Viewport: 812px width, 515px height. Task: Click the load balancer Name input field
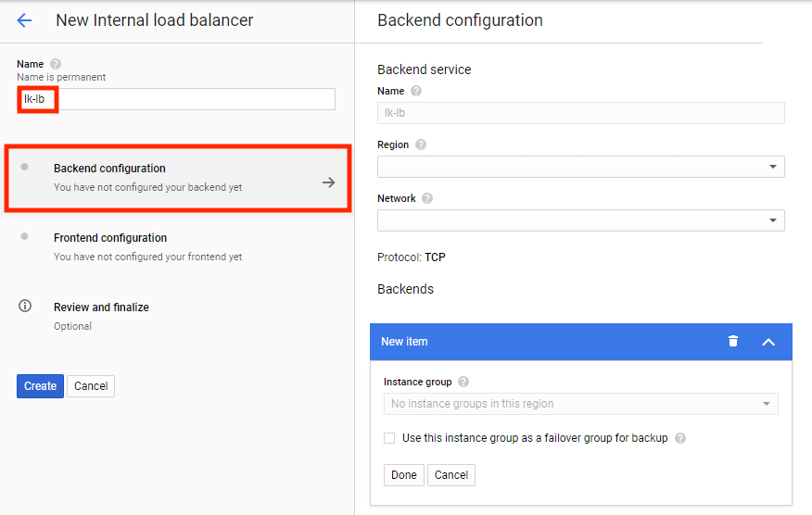(176, 99)
